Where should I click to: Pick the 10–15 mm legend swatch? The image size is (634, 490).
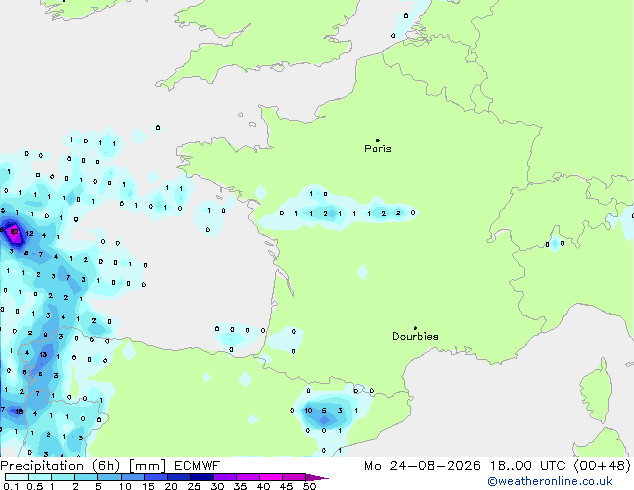click(x=132, y=477)
